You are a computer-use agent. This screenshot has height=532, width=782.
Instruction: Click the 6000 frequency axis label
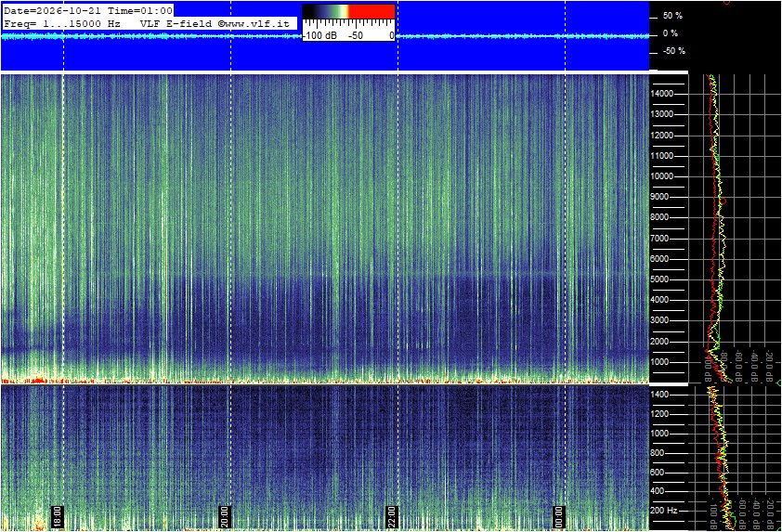click(659, 259)
